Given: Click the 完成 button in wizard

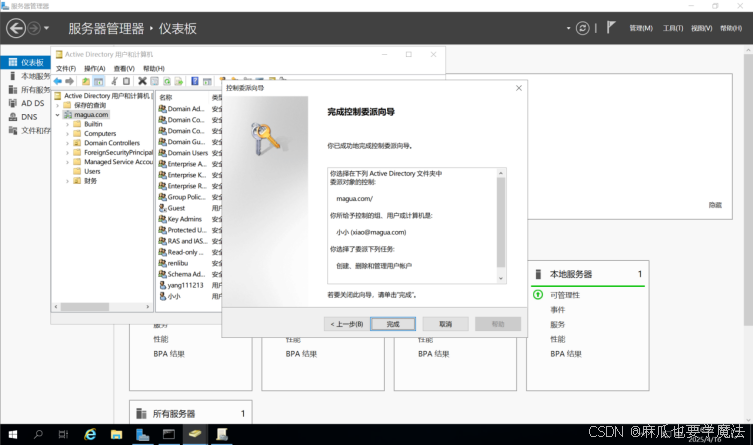Looking at the screenshot, I should pyautogui.click(x=393, y=324).
